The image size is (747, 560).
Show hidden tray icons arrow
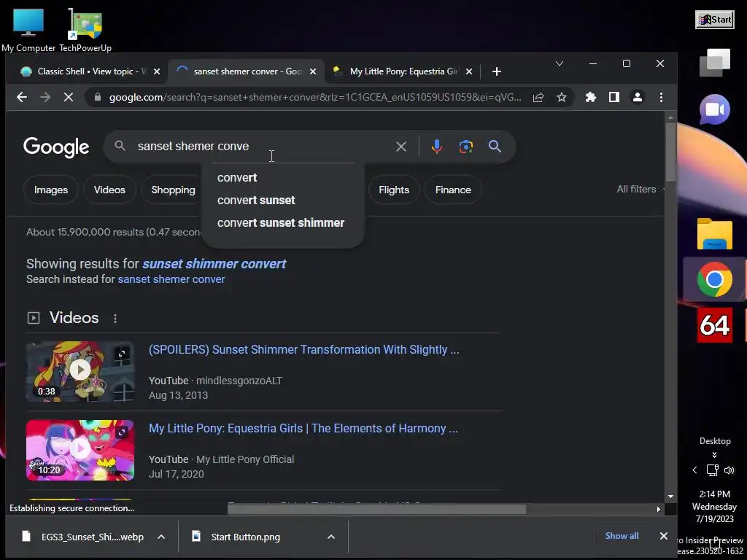coord(694,470)
